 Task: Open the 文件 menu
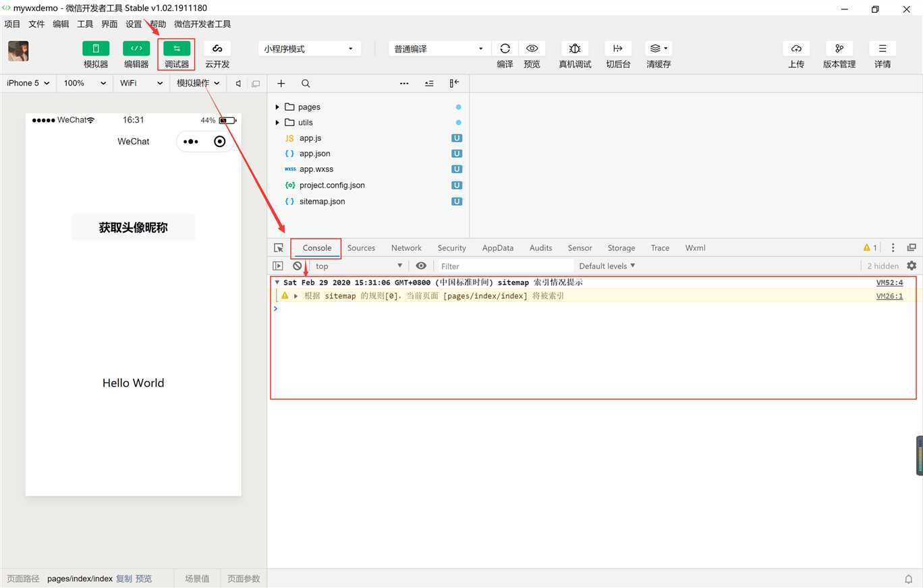coord(36,24)
